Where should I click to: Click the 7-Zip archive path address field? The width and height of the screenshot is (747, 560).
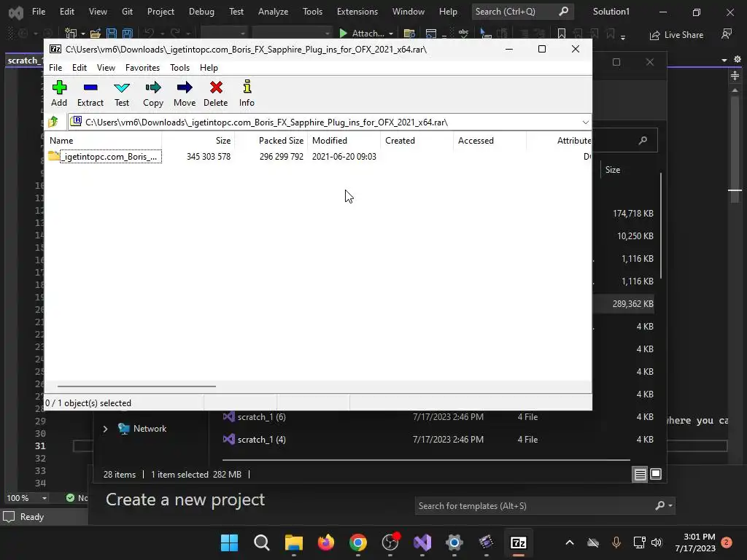[x=324, y=122]
